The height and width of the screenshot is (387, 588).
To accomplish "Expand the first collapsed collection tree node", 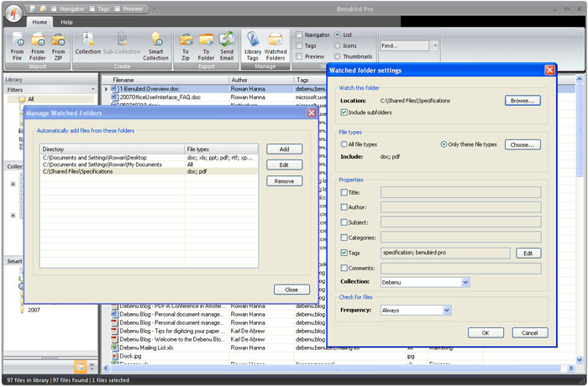I will coord(13,184).
